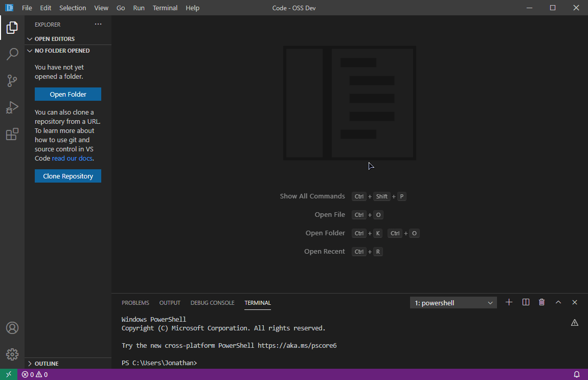Image resolution: width=588 pixels, height=380 pixels.
Task: Follow the read our docs link
Action: (72, 159)
